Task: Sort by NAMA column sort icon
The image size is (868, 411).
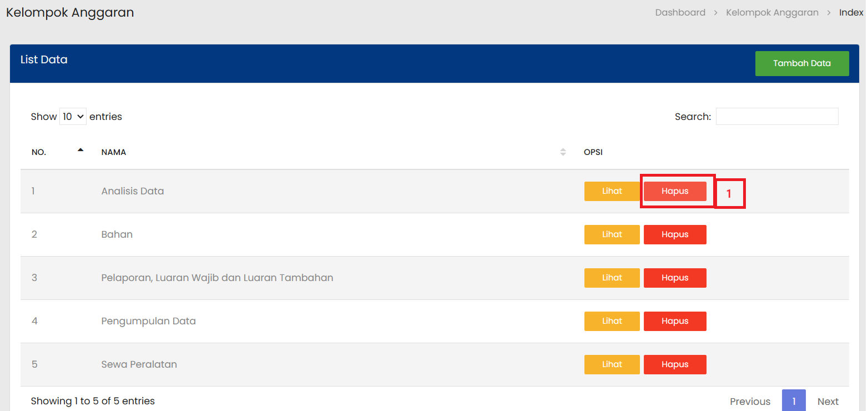Action: coord(563,152)
